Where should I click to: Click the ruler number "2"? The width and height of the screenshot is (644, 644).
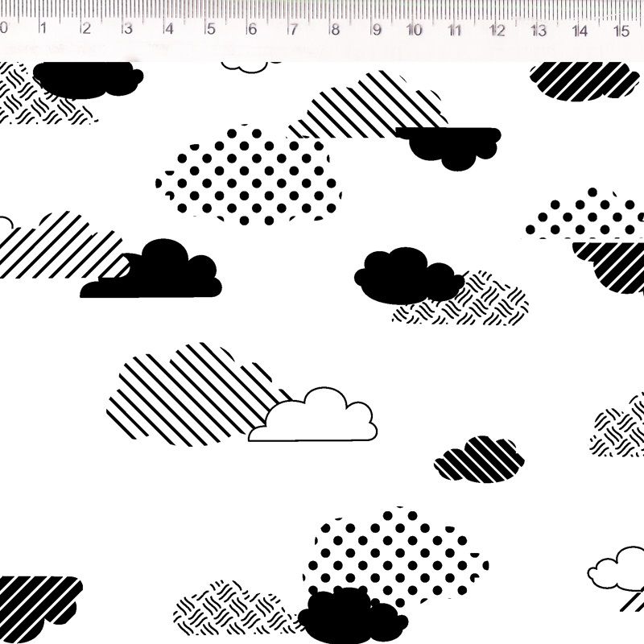[86, 28]
